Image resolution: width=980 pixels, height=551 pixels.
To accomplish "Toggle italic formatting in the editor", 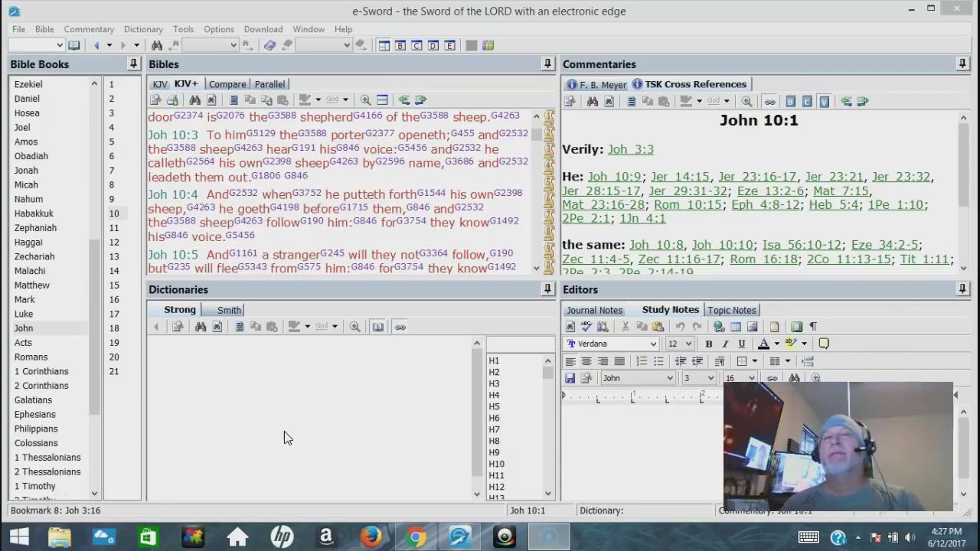I will click(725, 344).
